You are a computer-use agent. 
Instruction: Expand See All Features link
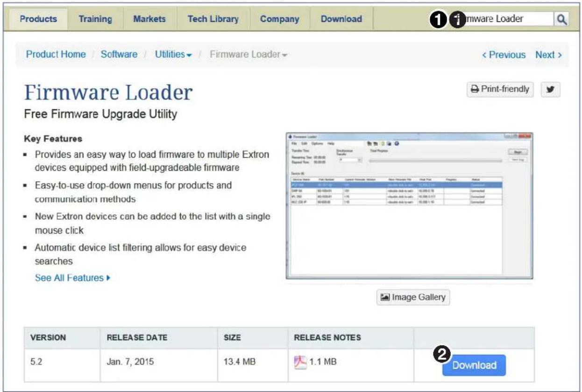73,278
